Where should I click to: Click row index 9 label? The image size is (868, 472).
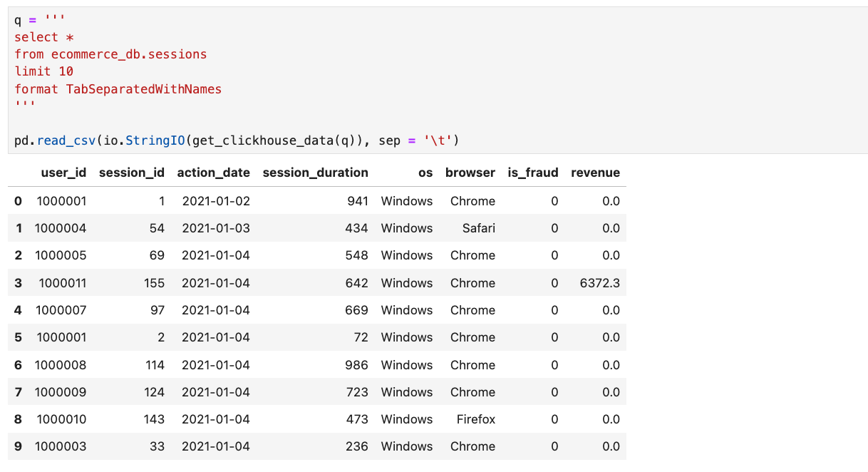pos(18,446)
